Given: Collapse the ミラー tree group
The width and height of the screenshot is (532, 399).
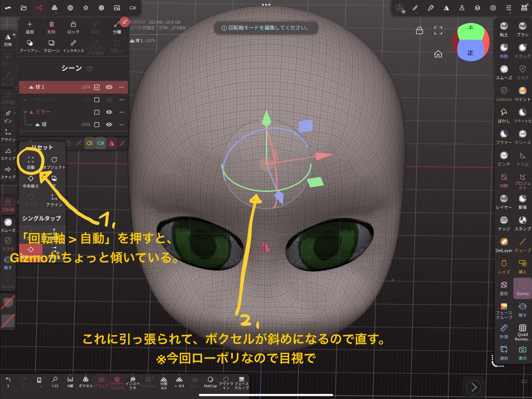Looking at the screenshot, I should pos(25,112).
